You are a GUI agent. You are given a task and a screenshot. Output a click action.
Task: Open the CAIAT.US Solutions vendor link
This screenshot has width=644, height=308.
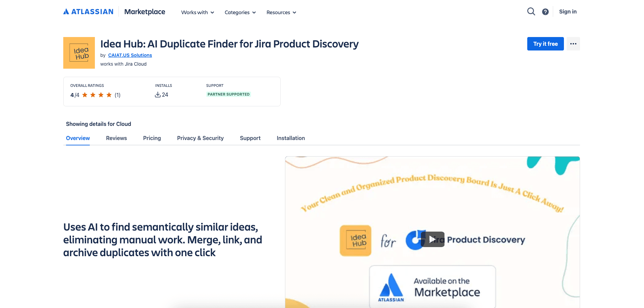click(130, 55)
